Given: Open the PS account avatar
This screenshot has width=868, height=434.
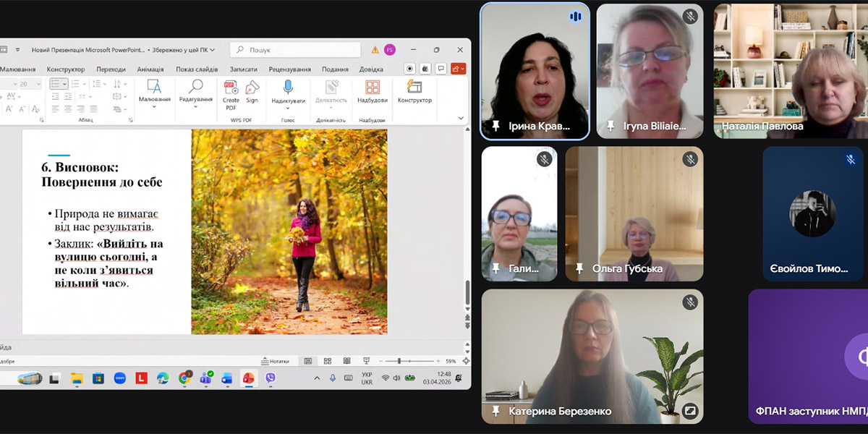Looking at the screenshot, I should click(390, 50).
